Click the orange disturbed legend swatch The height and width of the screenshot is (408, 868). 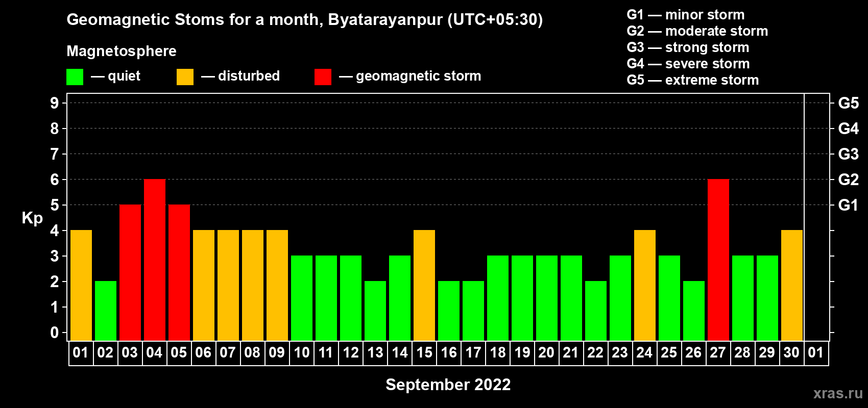point(185,77)
